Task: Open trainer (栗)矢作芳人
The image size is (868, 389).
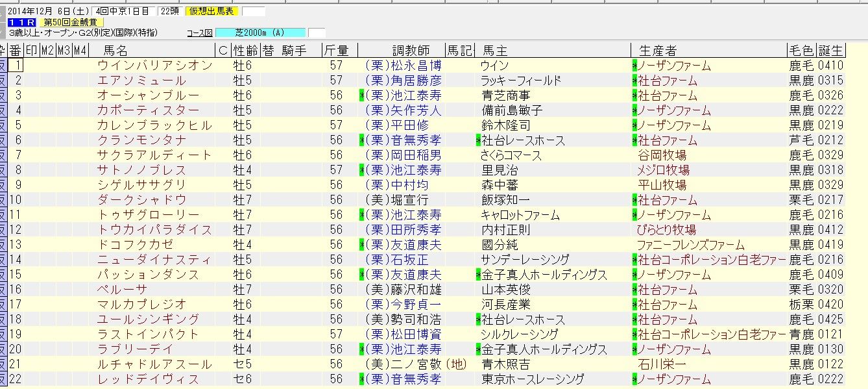Action: pyautogui.click(x=403, y=110)
